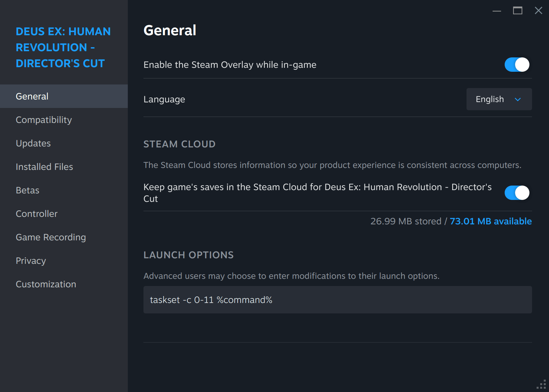
Task: Open the Privacy settings tab
Action: pyautogui.click(x=31, y=261)
